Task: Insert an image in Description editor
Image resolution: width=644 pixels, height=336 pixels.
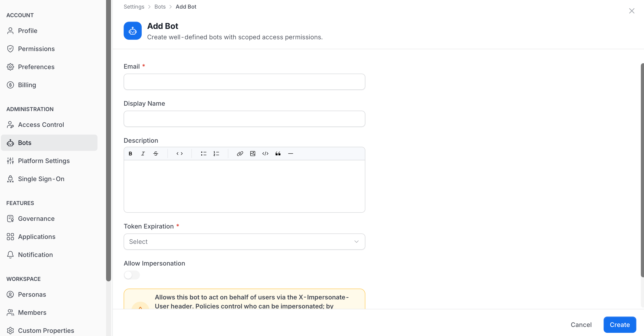Action: [x=253, y=154]
